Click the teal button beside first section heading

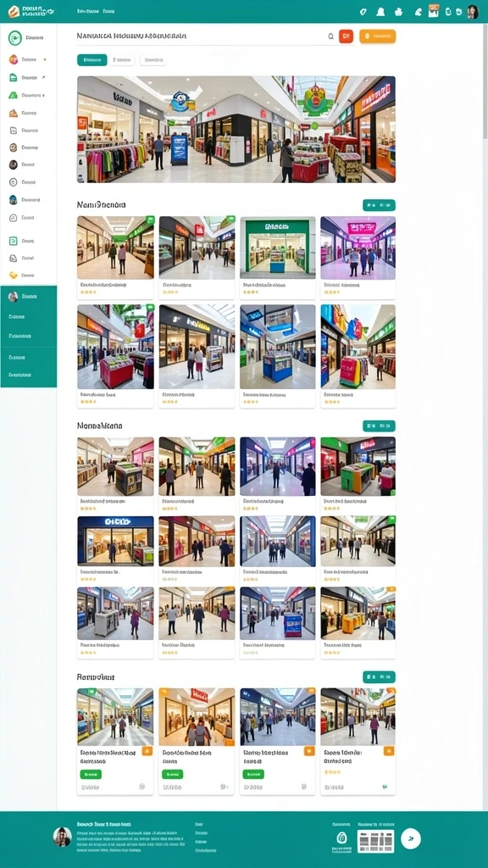pyautogui.click(x=379, y=205)
